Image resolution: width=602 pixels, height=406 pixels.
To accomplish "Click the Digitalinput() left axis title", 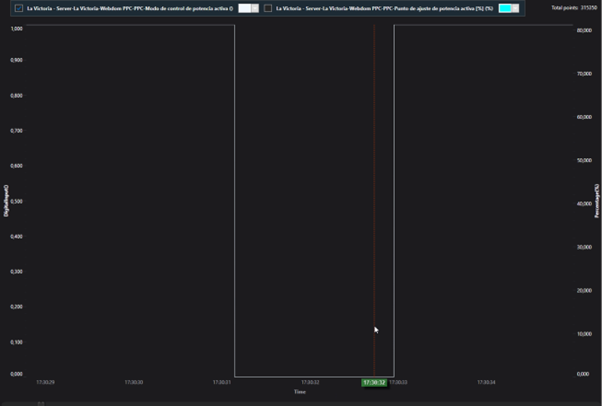I will (6, 200).
